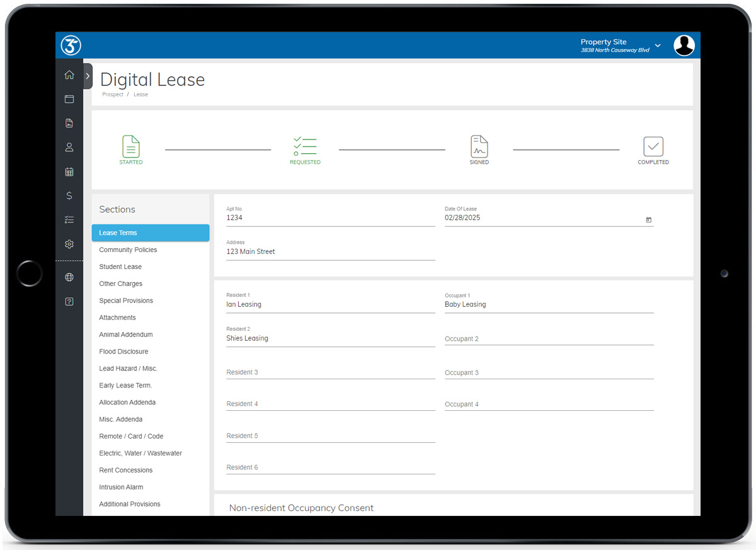Screen dimensions: 756x550
Task: Expand the collapsed sidebar with the chevron
Action: click(87, 74)
